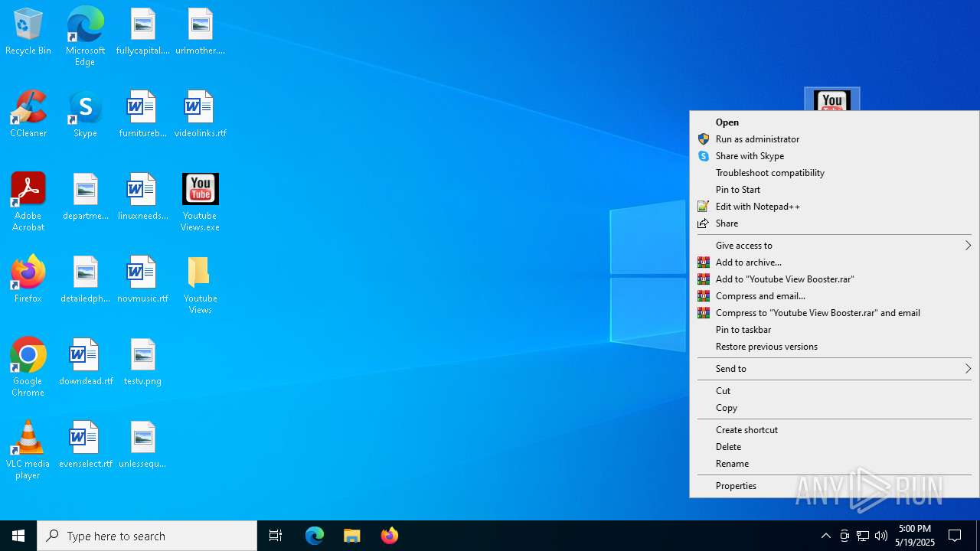Open the Windows Start menu

pyautogui.click(x=18, y=536)
